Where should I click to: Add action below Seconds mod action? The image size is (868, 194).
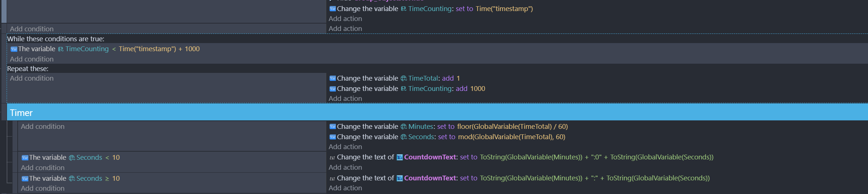pyautogui.click(x=345, y=147)
